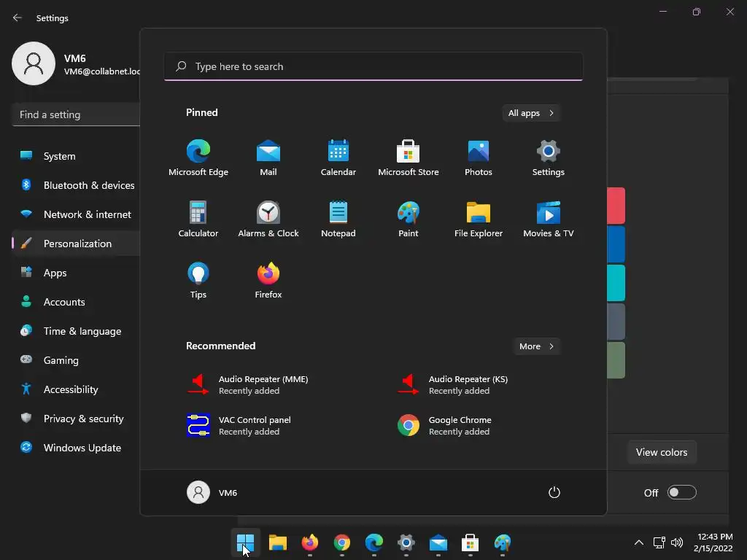Open the volume control in tray

[677, 542]
